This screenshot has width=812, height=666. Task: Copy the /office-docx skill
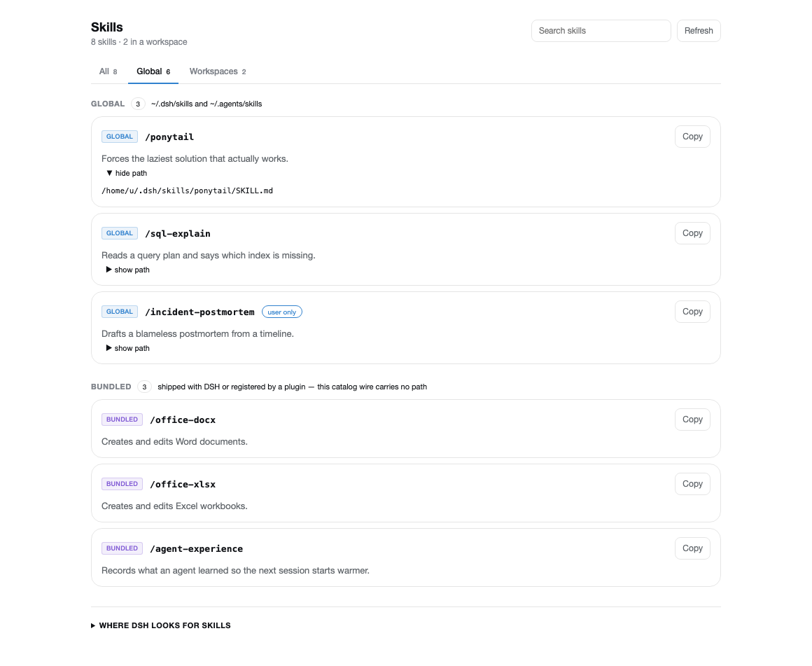pos(692,419)
